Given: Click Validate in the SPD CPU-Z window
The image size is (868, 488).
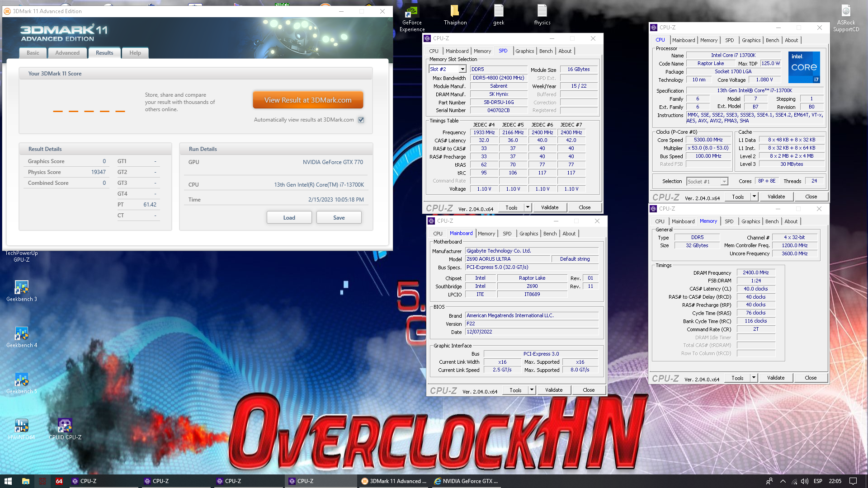Looking at the screenshot, I should 550,207.
